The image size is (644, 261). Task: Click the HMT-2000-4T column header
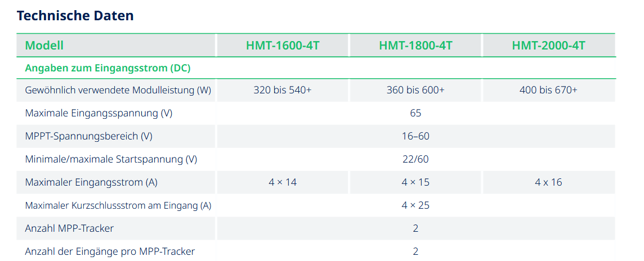[548, 46]
